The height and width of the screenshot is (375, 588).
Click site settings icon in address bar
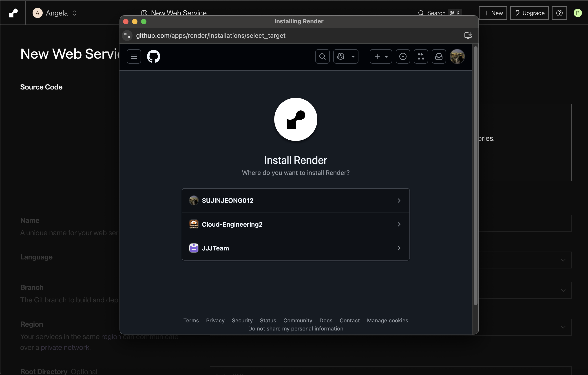pyautogui.click(x=127, y=36)
